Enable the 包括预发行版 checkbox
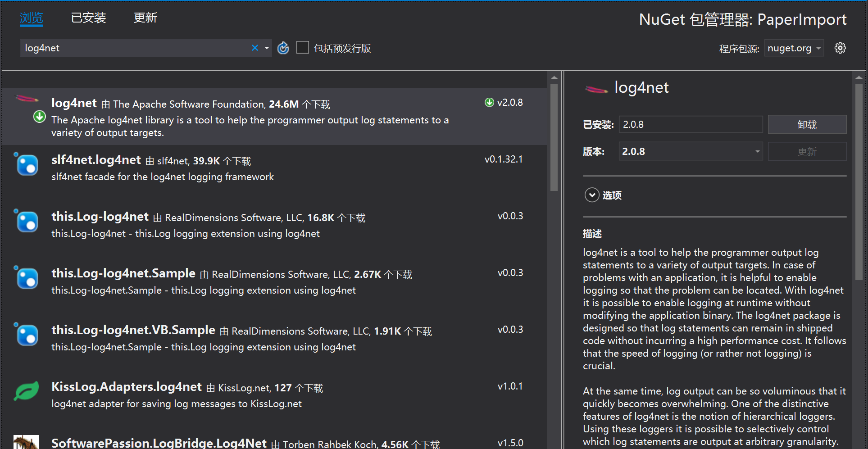 303,48
